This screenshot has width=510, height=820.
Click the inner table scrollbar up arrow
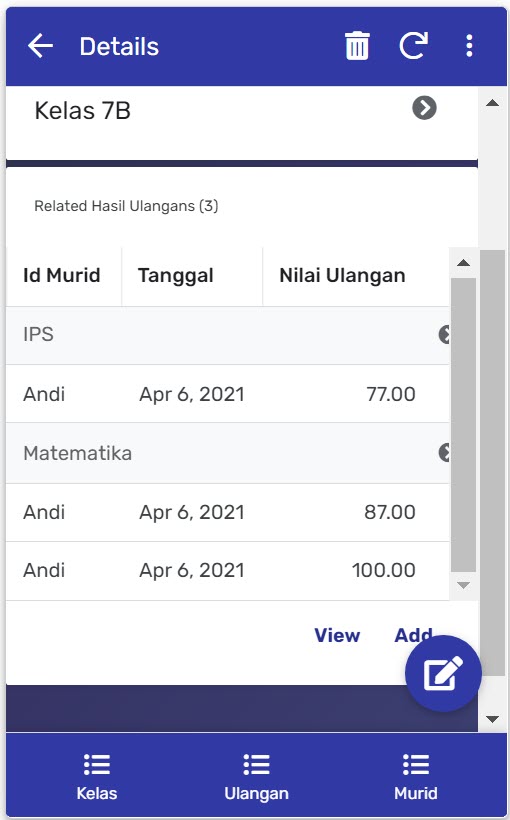[x=463, y=263]
